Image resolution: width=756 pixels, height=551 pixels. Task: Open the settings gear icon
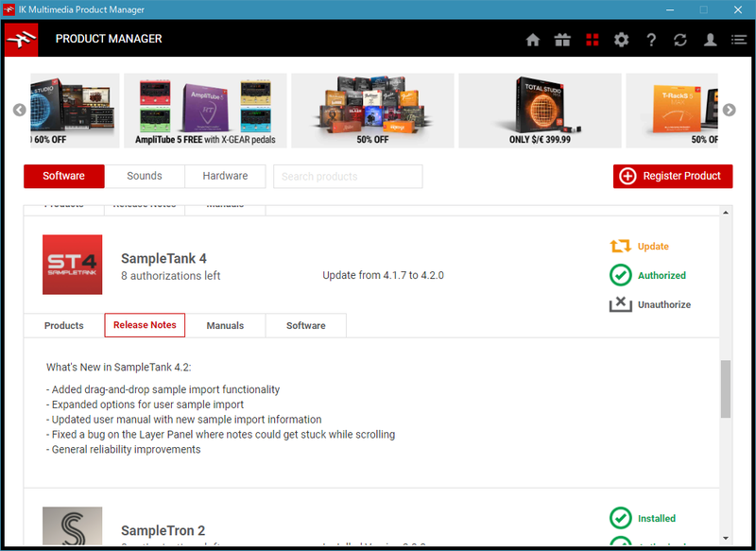click(x=622, y=40)
